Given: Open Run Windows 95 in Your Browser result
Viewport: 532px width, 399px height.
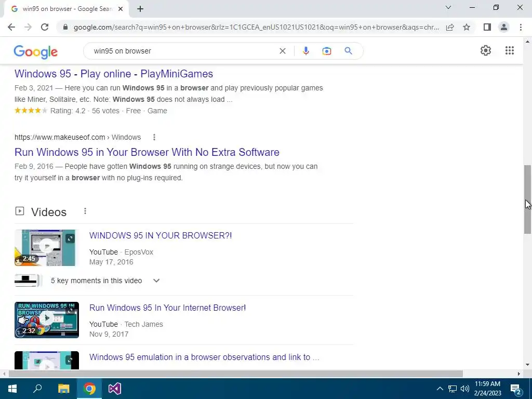Looking at the screenshot, I should [x=147, y=152].
